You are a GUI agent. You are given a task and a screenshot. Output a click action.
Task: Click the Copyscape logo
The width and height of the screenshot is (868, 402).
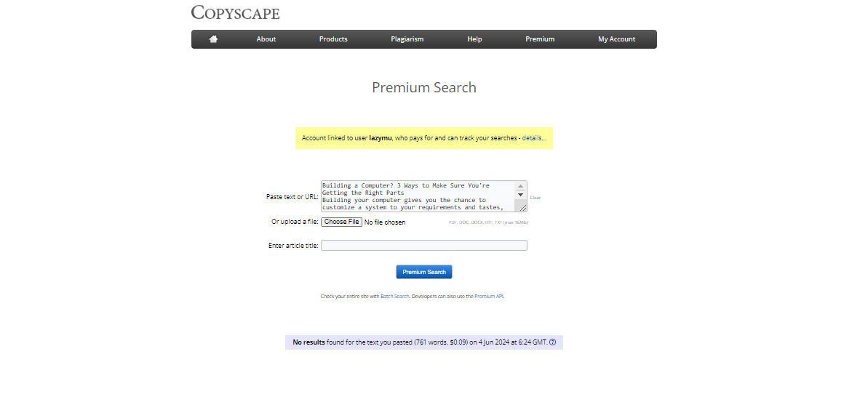point(235,12)
